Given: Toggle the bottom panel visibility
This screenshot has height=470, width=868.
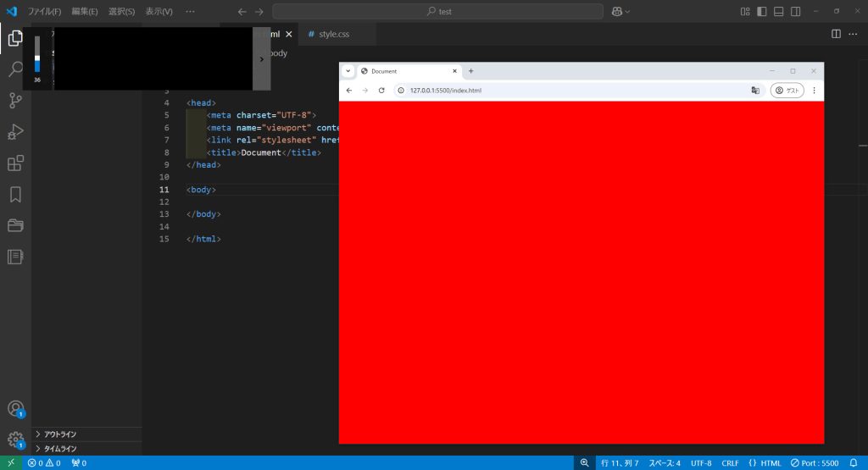Looking at the screenshot, I should pos(778,12).
